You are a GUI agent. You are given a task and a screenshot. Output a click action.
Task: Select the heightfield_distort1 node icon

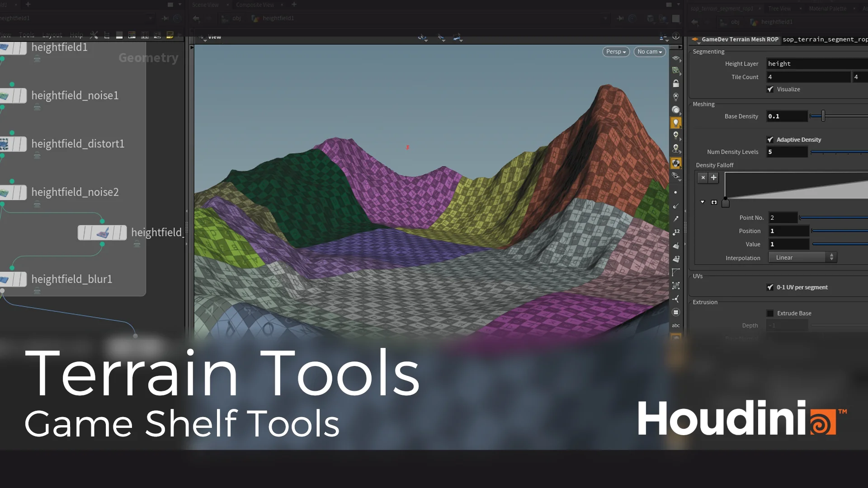5,144
